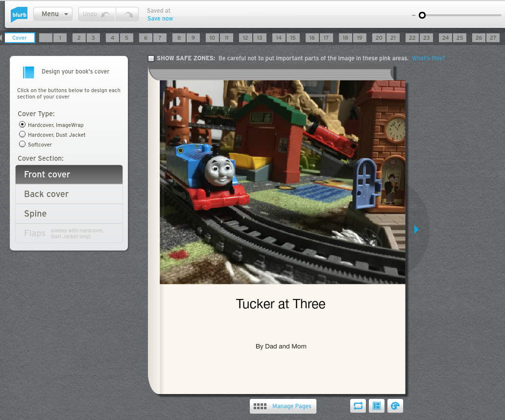Screen dimensions: 505x420
Task: Click the Manage Pages grid icon
Action: (260, 406)
